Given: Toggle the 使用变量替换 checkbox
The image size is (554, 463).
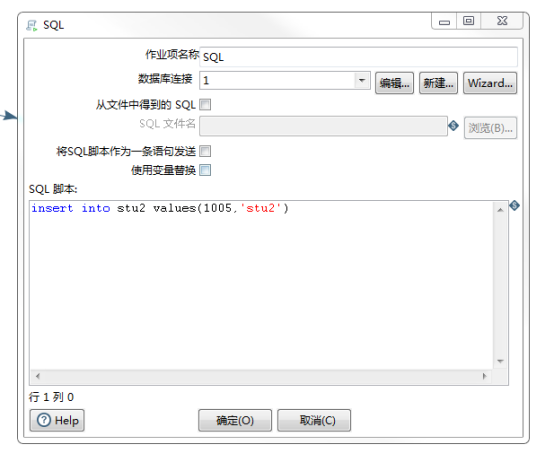Looking at the screenshot, I should coord(205,170).
